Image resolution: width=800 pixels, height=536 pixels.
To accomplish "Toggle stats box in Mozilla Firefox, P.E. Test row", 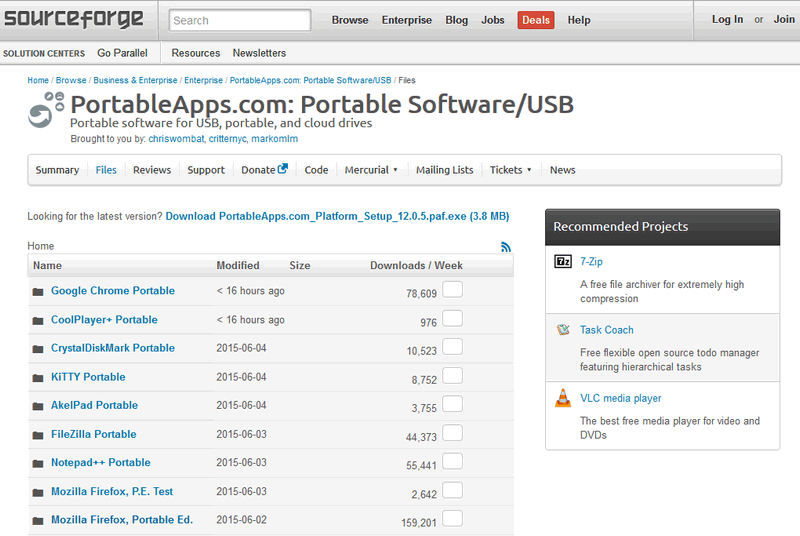I will pos(453,490).
